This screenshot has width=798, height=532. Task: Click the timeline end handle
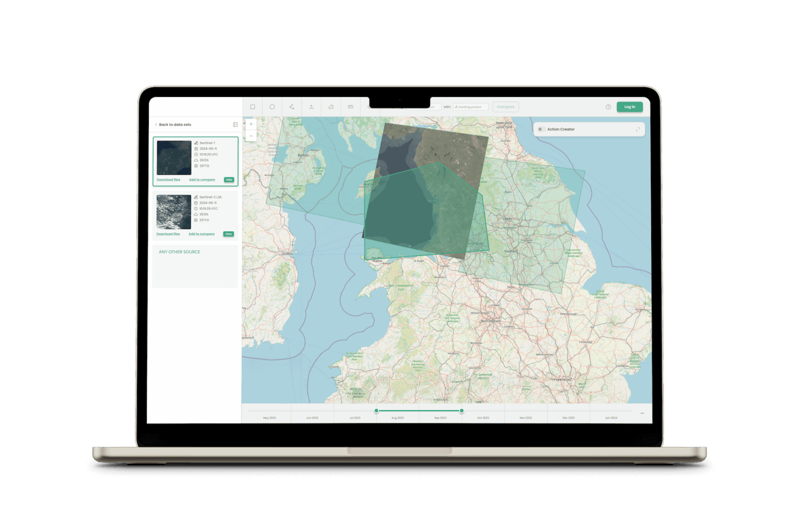pos(462,411)
